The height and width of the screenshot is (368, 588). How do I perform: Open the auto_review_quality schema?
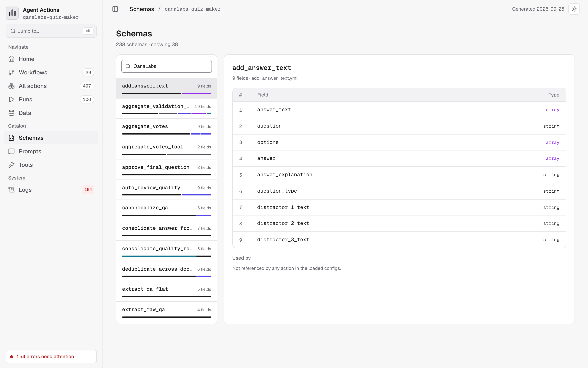pyautogui.click(x=166, y=190)
